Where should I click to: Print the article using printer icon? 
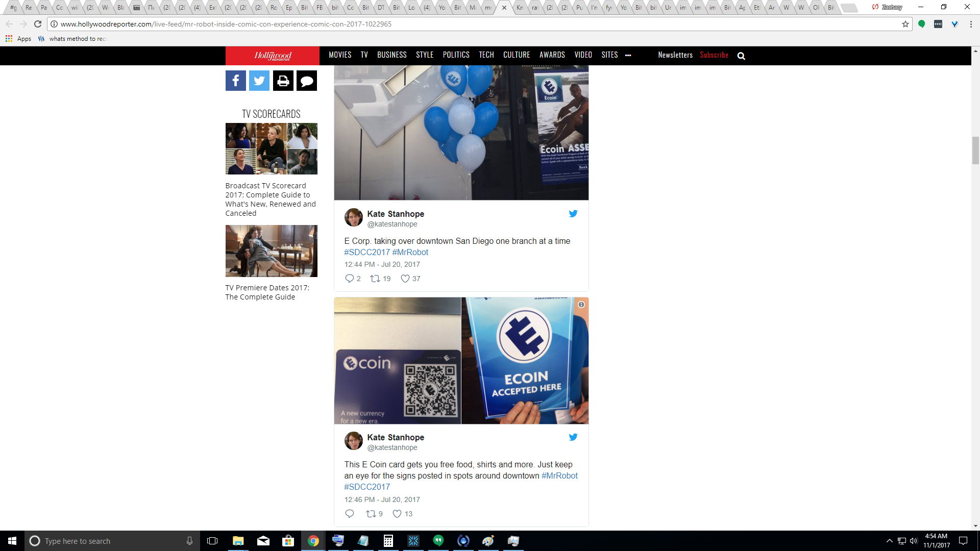[x=283, y=81]
